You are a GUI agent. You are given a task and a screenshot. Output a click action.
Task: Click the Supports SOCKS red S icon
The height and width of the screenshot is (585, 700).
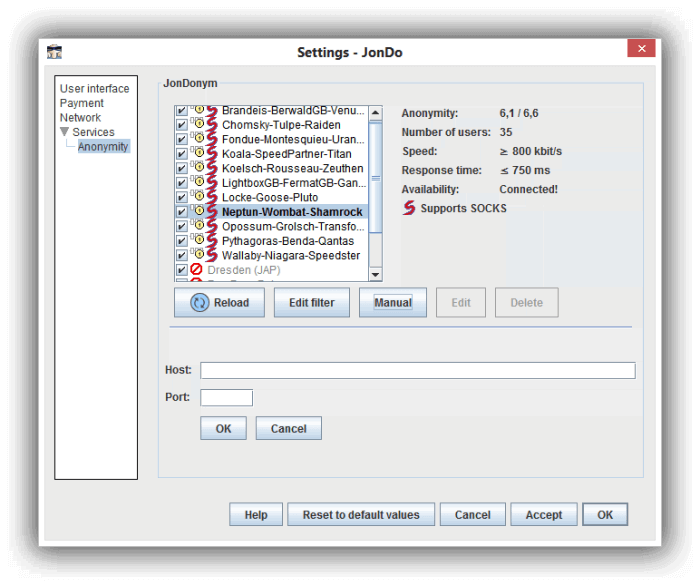[409, 208]
